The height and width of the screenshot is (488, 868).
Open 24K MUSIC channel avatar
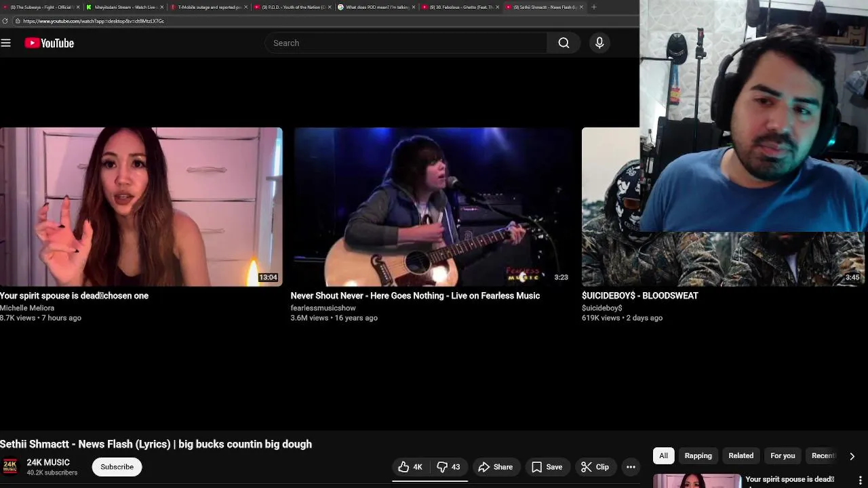coord(9,467)
